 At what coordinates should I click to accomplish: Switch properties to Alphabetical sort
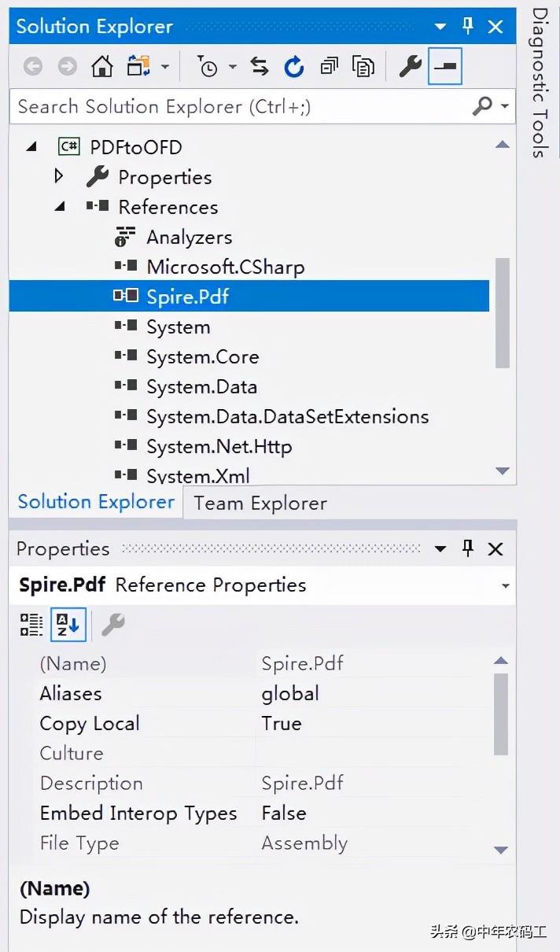[x=68, y=625]
